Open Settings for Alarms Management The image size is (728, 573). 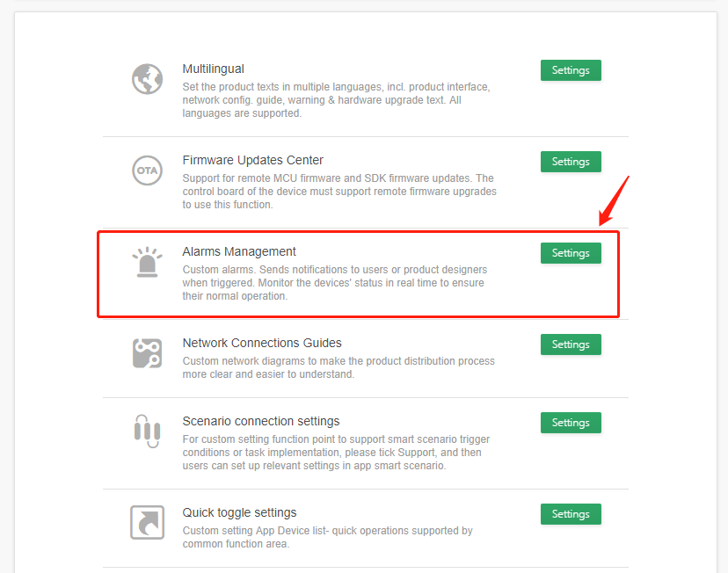click(571, 253)
